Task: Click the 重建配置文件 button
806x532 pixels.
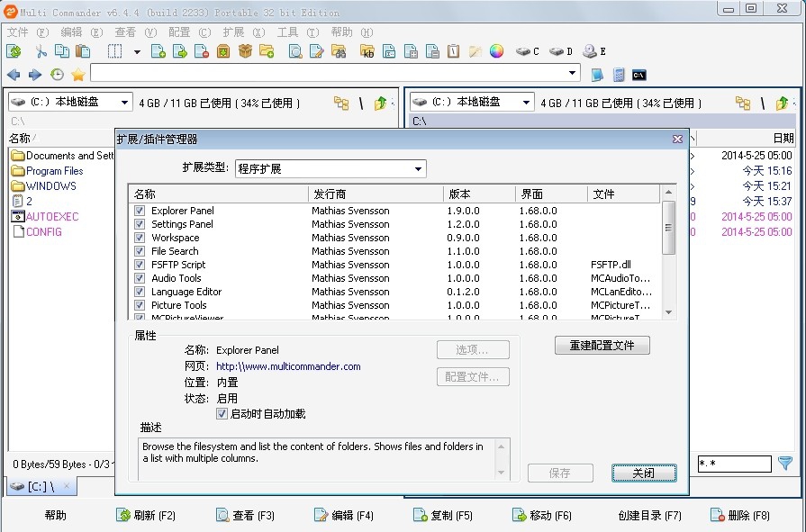Action: (602, 346)
